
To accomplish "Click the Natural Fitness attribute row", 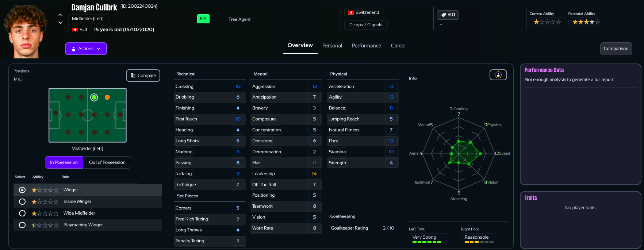I will pyautogui.click(x=363, y=130).
